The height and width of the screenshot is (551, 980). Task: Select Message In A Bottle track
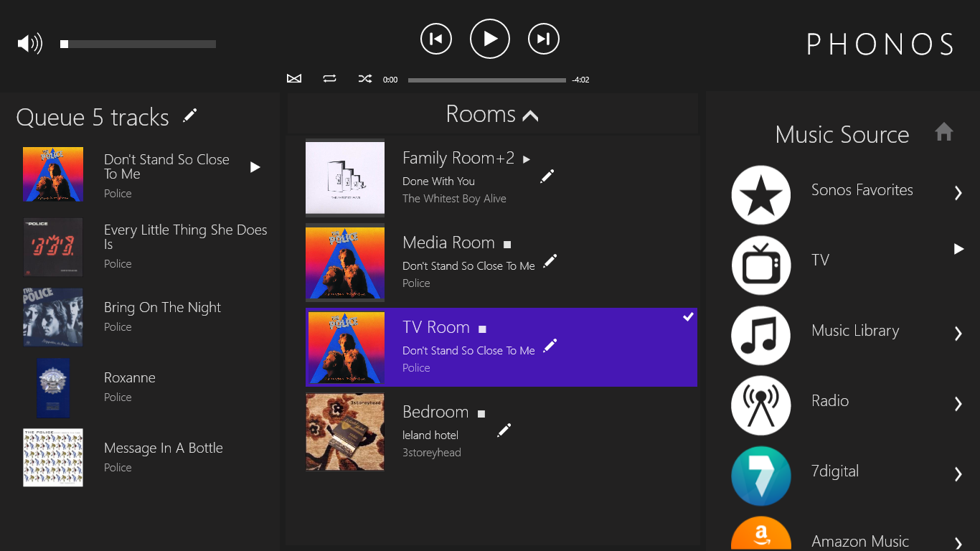164,448
